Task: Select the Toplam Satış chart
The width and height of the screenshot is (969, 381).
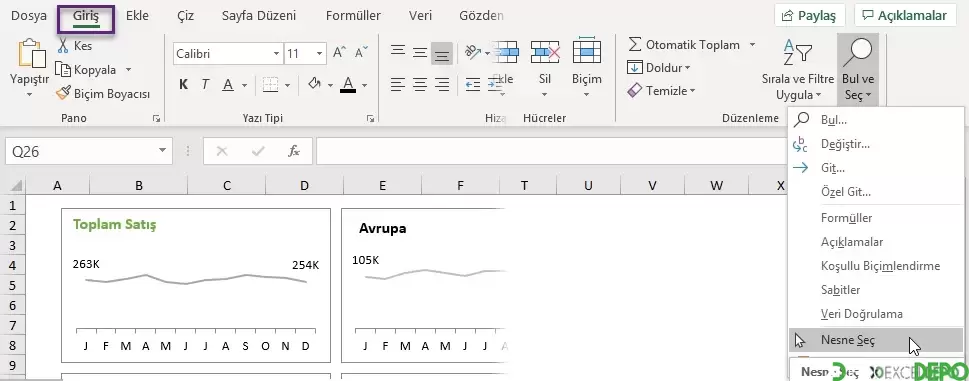Action: [196, 285]
